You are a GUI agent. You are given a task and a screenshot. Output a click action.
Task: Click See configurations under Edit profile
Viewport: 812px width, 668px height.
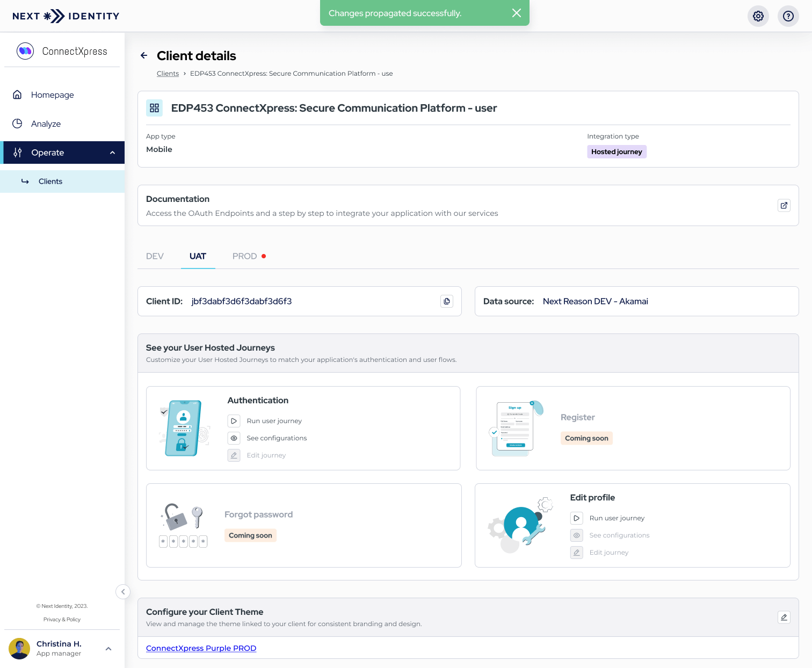point(619,535)
